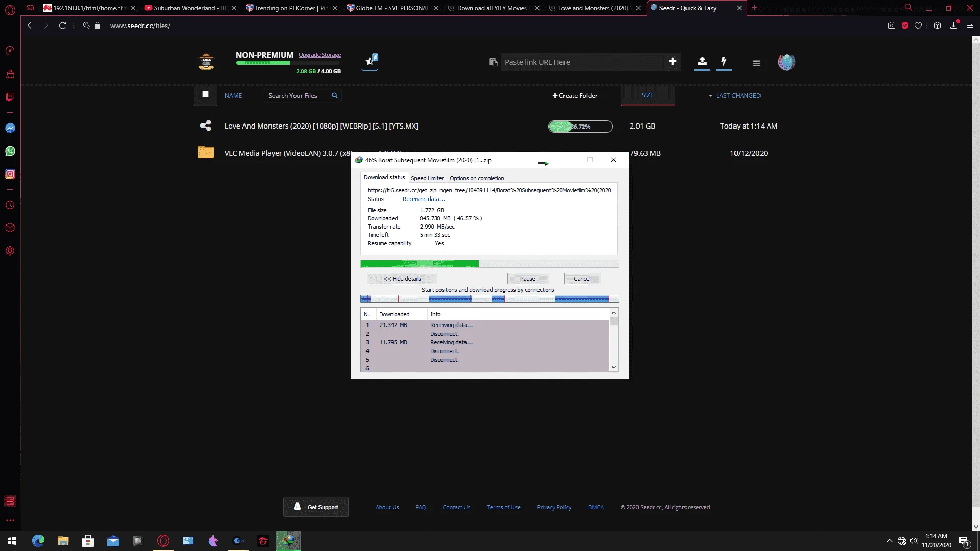The height and width of the screenshot is (551, 980).
Task: Click the Upgrade Storage link
Action: (x=320, y=55)
